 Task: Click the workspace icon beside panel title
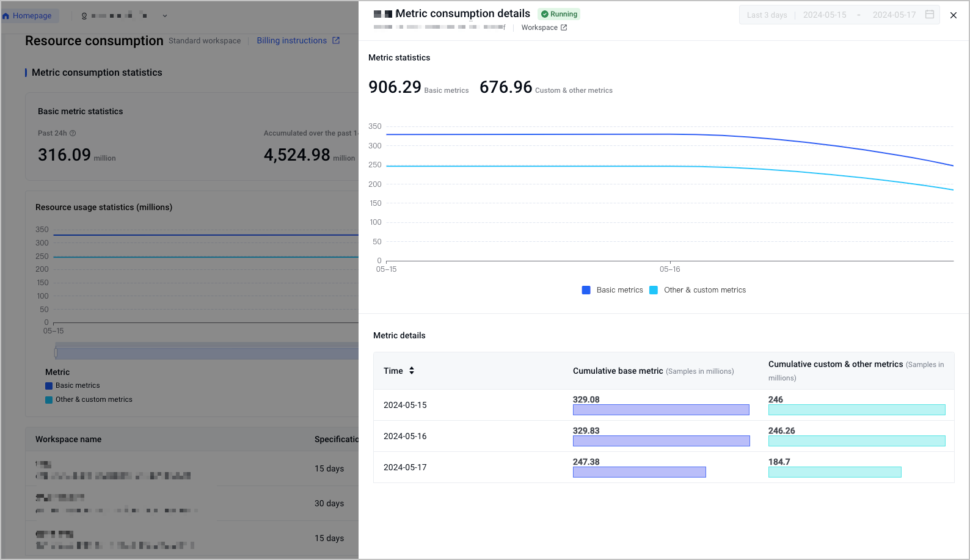tap(383, 14)
